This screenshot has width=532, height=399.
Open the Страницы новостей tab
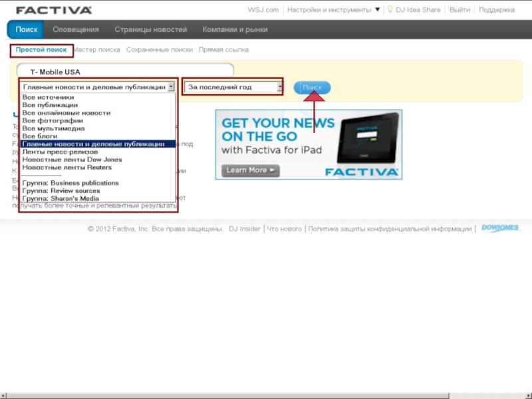pos(151,29)
